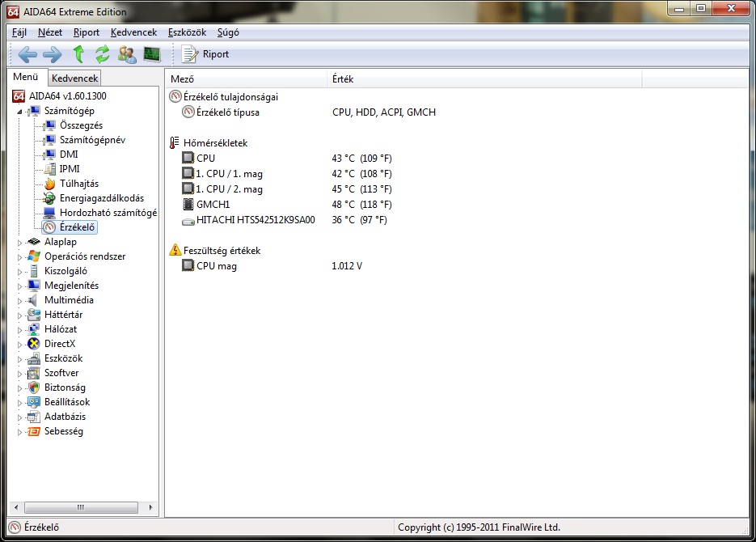Click the Megjelenítés monitor icon
Viewport: 756px width, 542px height.
pyautogui.click(x=34, y=286)
